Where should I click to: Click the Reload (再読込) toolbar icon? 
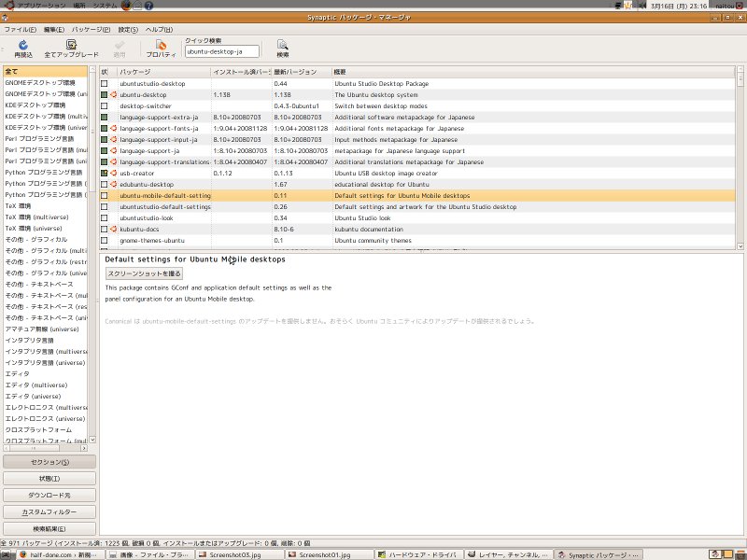pyautogui.click(x=22, y=45)
